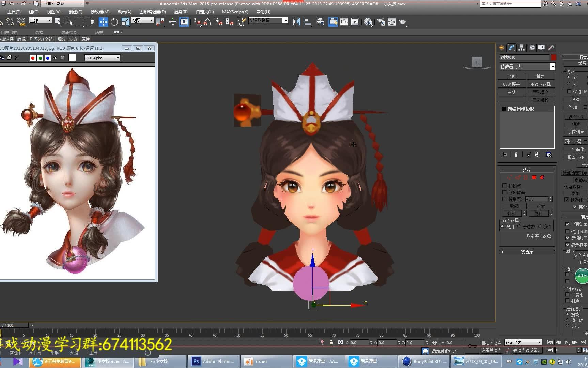Image resolution: width=588 pixels, height=368 pixels.
Task: Enable the 忽略背面 checkbox
Action: click(x=505, y=192)
